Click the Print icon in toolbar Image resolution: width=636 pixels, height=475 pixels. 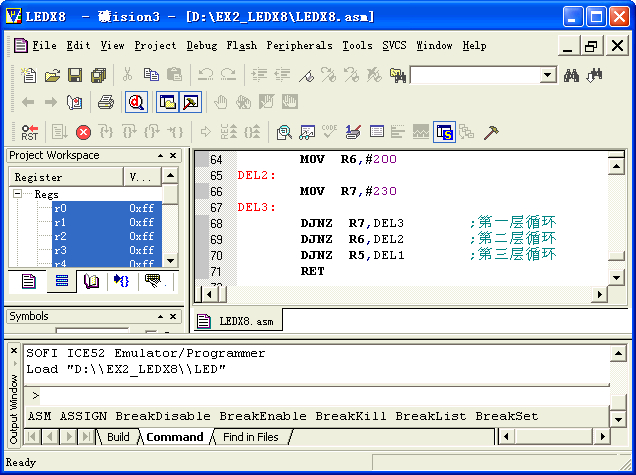[x=106, y=102]
